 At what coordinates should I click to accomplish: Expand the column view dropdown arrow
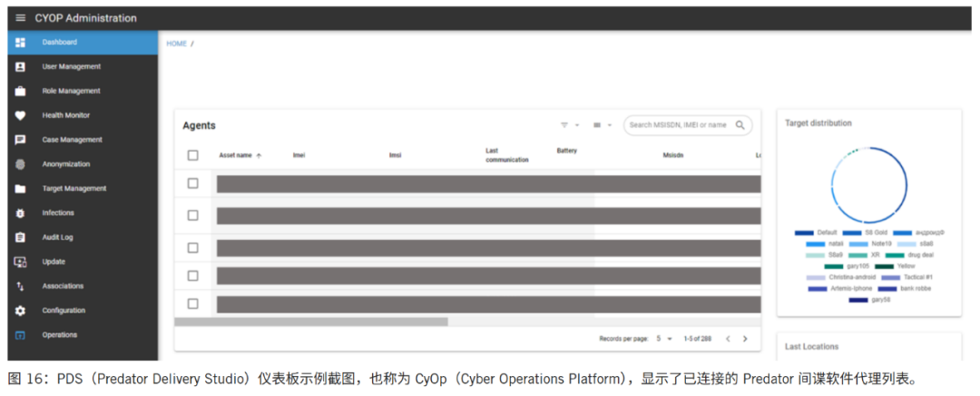pos(610,125)
